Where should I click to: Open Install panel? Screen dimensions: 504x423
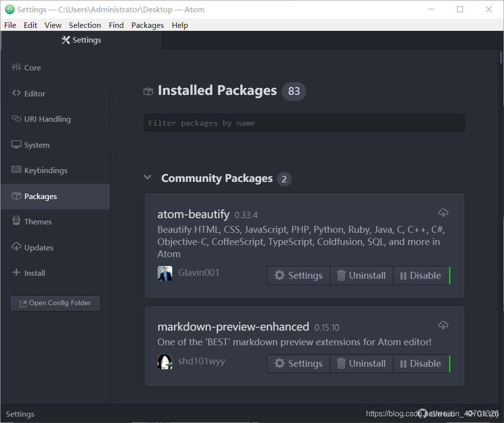tap(55, 273)
